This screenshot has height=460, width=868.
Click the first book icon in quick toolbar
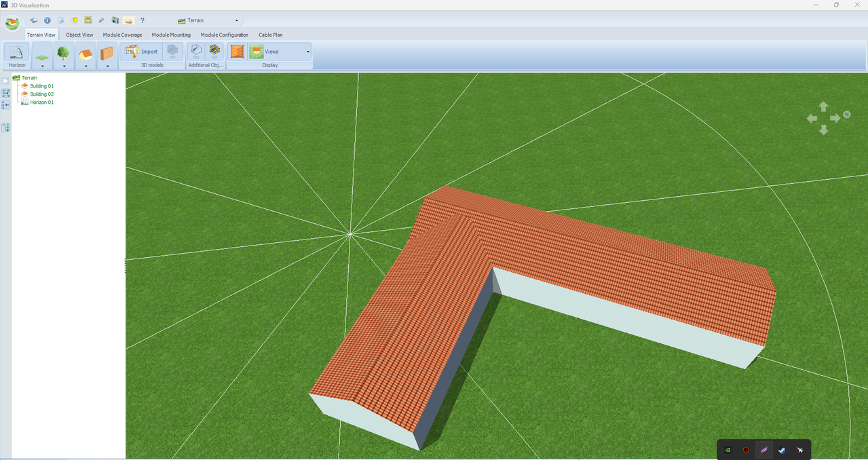pos(34,20)
